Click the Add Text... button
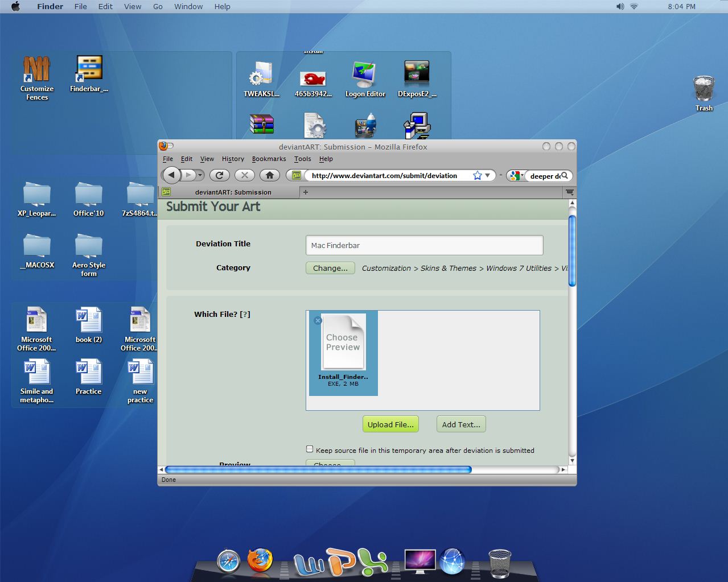This screenshot has width=728, height=582. [x=461, y=424]
